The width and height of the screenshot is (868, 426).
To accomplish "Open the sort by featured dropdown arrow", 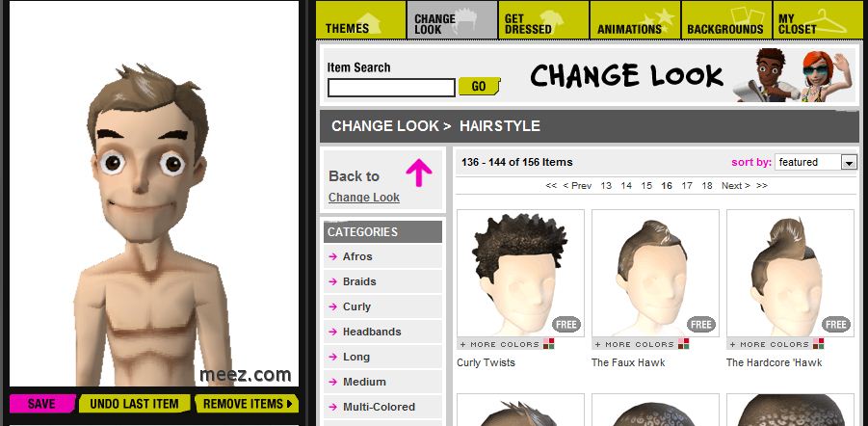I will pyautogui.click(x=849, y=162).
